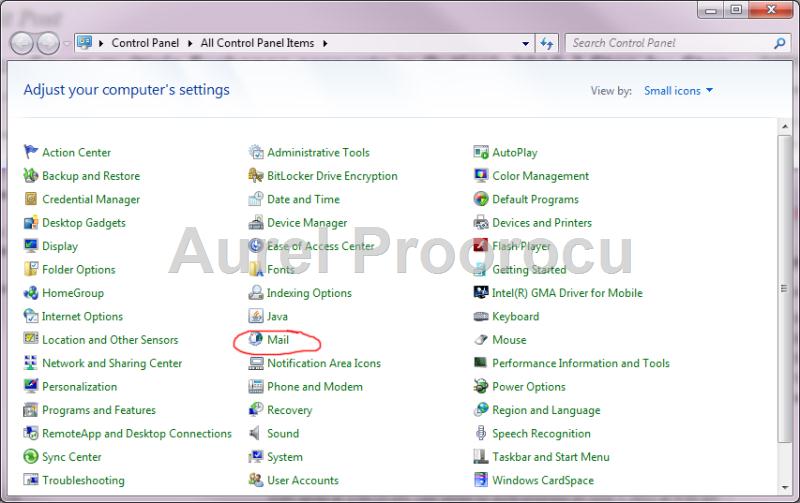Refresh the Control Panel view
The image size is (800, 503).
[546, 44]
